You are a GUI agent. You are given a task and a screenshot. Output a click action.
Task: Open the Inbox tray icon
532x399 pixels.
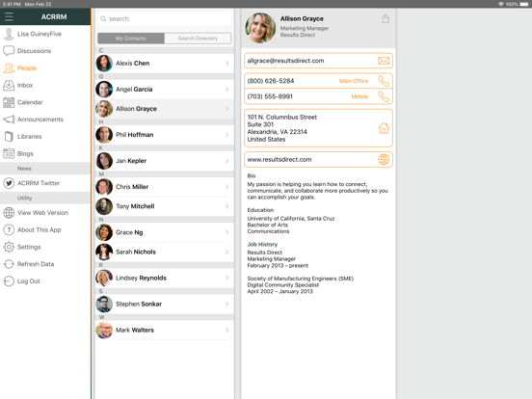pyautogui.click(x=9, y=85)
